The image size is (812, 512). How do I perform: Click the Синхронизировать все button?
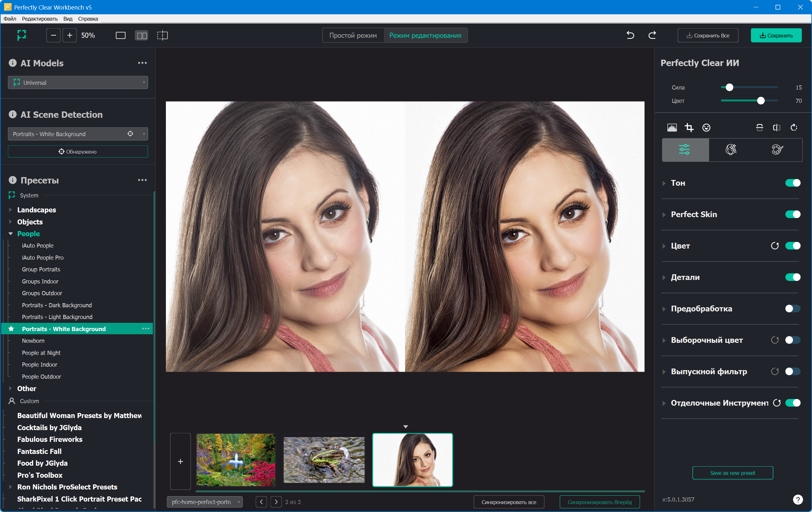(508, 502)
